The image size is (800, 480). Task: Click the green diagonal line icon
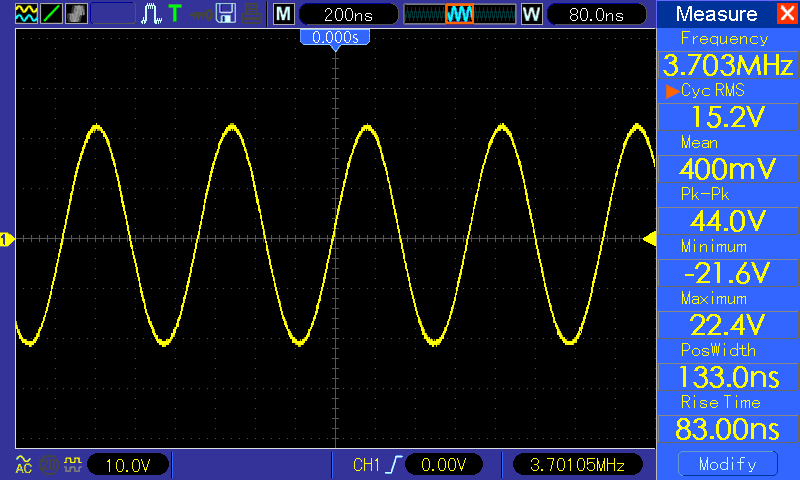51,14
